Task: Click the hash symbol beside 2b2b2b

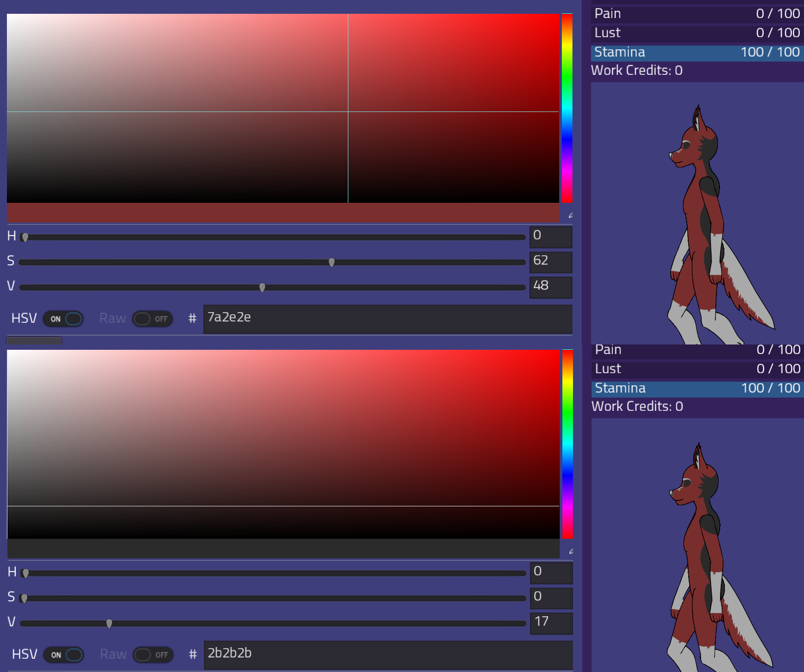Action: (x=193, y=654)
